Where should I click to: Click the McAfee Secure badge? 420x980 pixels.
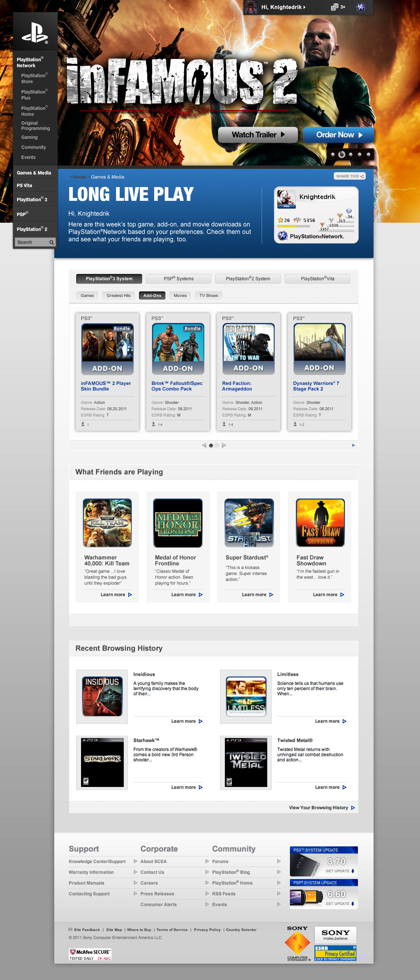tap(90, 954)
